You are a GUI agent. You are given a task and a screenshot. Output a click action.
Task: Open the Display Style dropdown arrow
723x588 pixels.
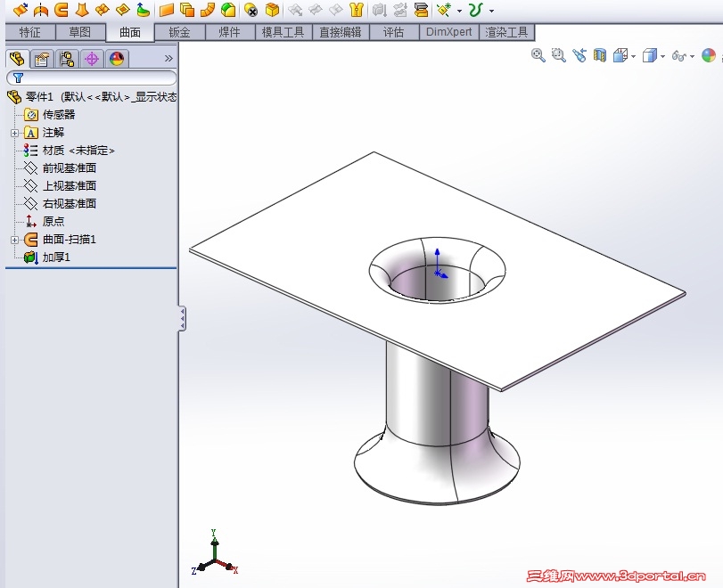(x=663, y=57)
